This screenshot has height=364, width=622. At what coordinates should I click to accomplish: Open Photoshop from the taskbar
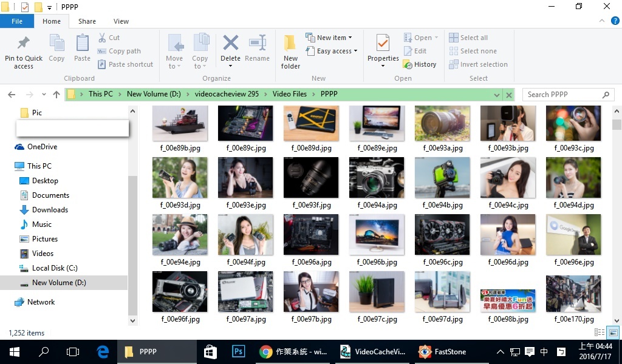pos(238,352)
